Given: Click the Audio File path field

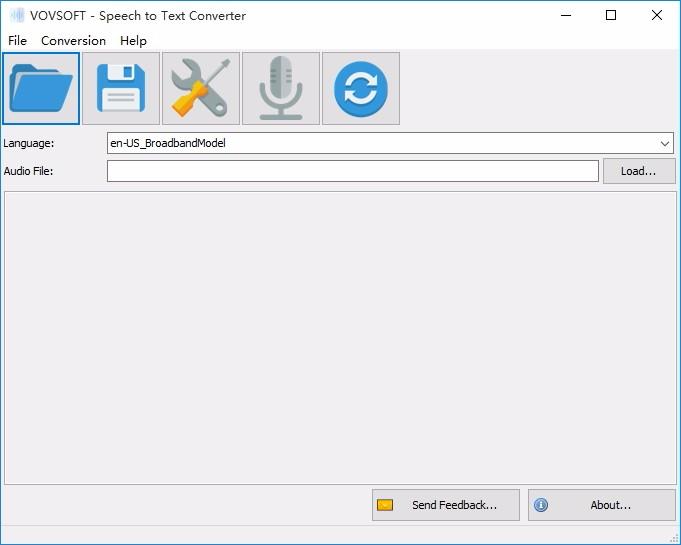Looking at the screenshot, I should tap(353, 171).
